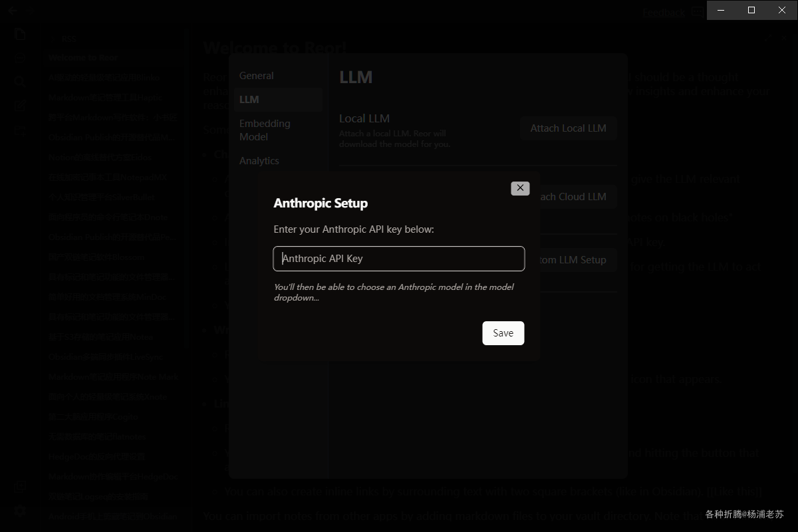Click the new note pencil icon

point(20,105)
